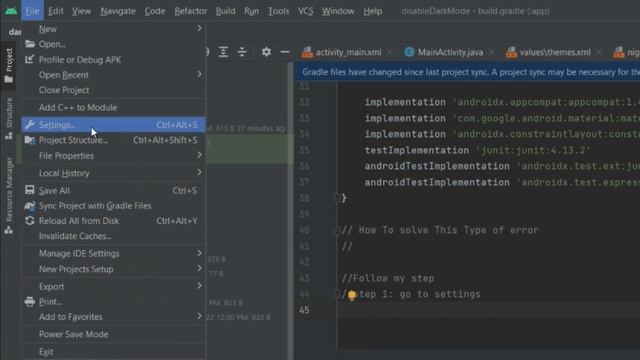Select Invalidate Caches...
Image resolution: width=640 pixels, height=360 pixels.
tap(113, 236)
